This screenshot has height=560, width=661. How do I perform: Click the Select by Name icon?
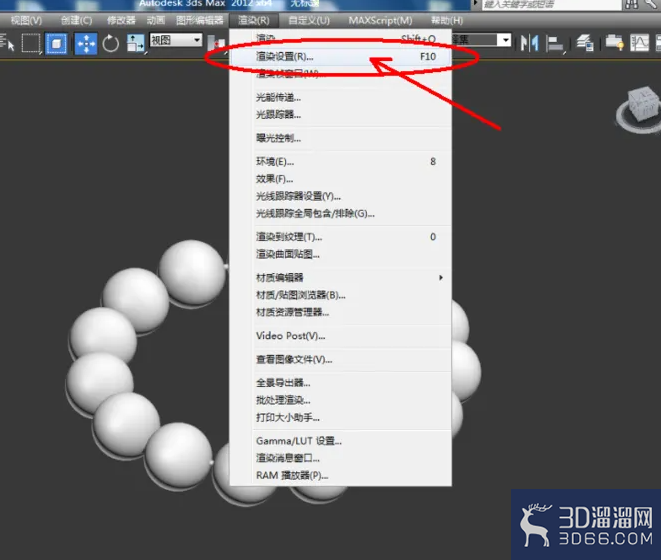pos(7,43)
